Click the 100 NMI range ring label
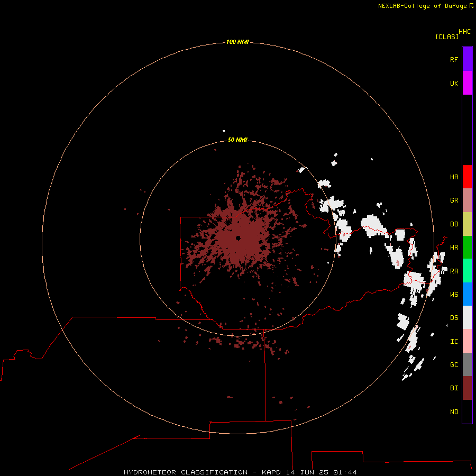This screenshot has height=476, width=476. [x=237, y=42]
